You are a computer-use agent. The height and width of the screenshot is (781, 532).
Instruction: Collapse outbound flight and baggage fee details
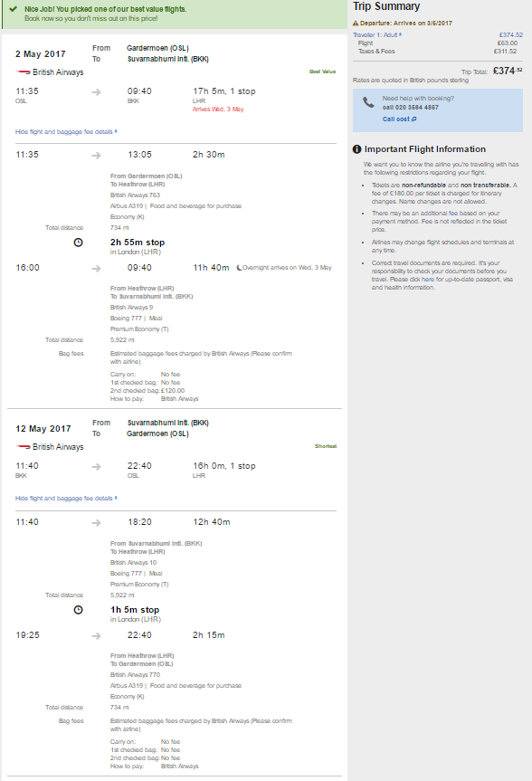point(66,132)
